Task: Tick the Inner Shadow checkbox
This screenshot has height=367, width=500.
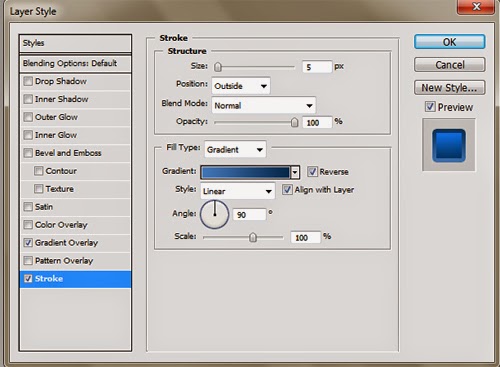Action: click(28, 99)
